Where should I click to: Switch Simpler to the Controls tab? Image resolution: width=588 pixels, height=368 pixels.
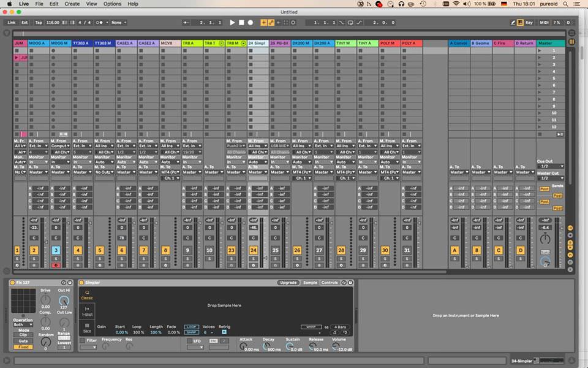[330, 282]
